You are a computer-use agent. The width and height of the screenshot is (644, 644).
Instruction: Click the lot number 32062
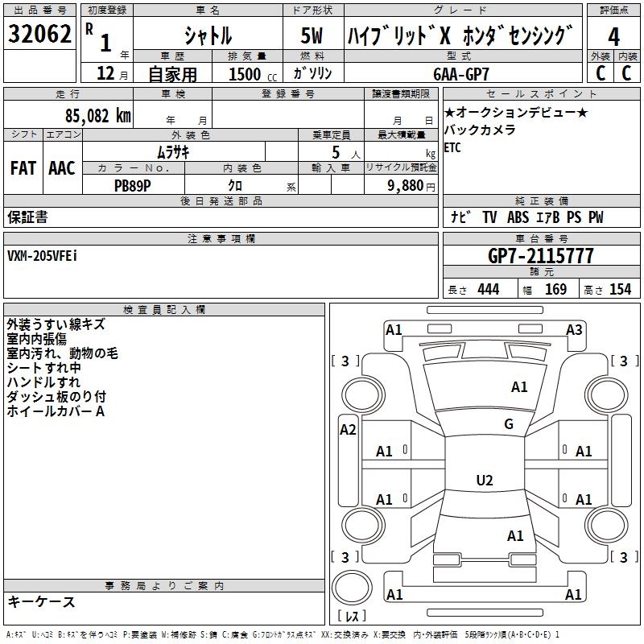coord(39,35)
